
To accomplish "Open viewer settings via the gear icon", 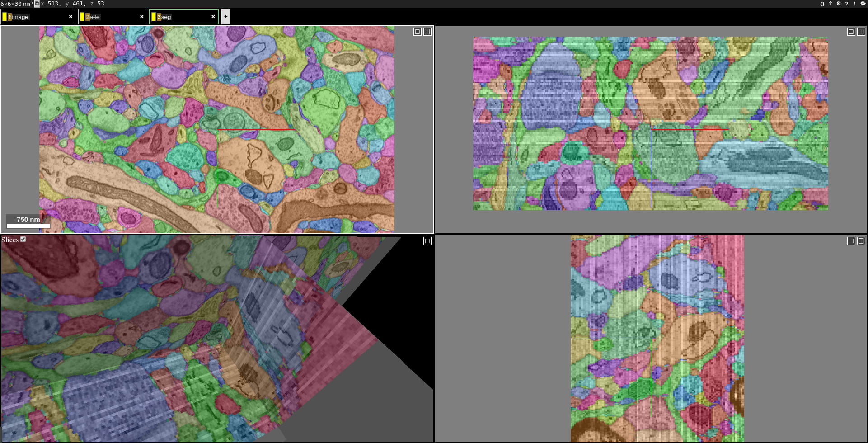I will pyautogui.click(x=839, y=4).
